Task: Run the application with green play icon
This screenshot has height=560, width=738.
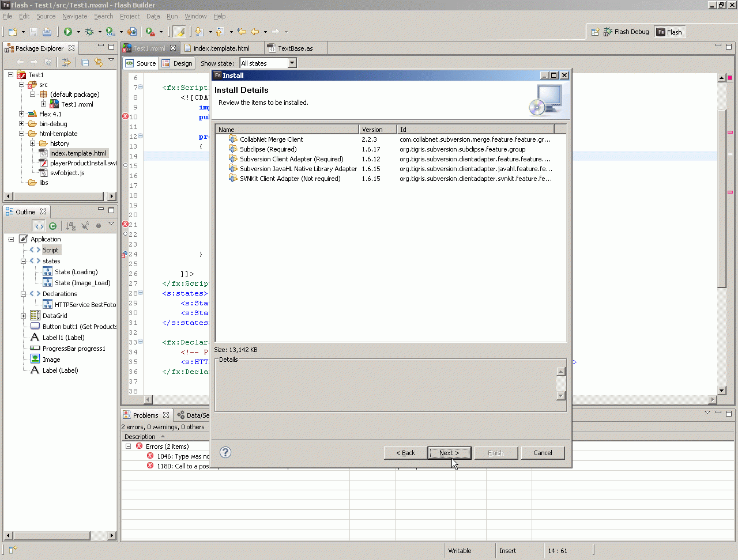Action: click(68, 32)
